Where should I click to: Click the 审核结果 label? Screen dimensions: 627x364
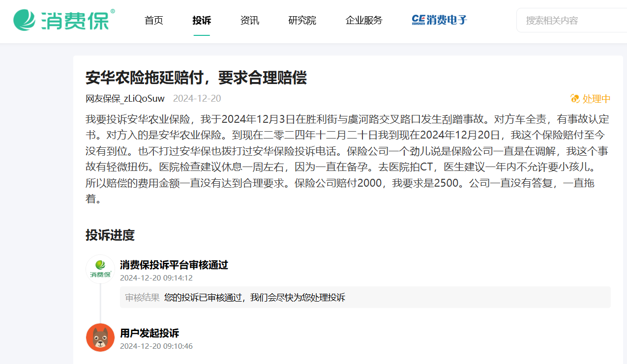coord(142,297)
